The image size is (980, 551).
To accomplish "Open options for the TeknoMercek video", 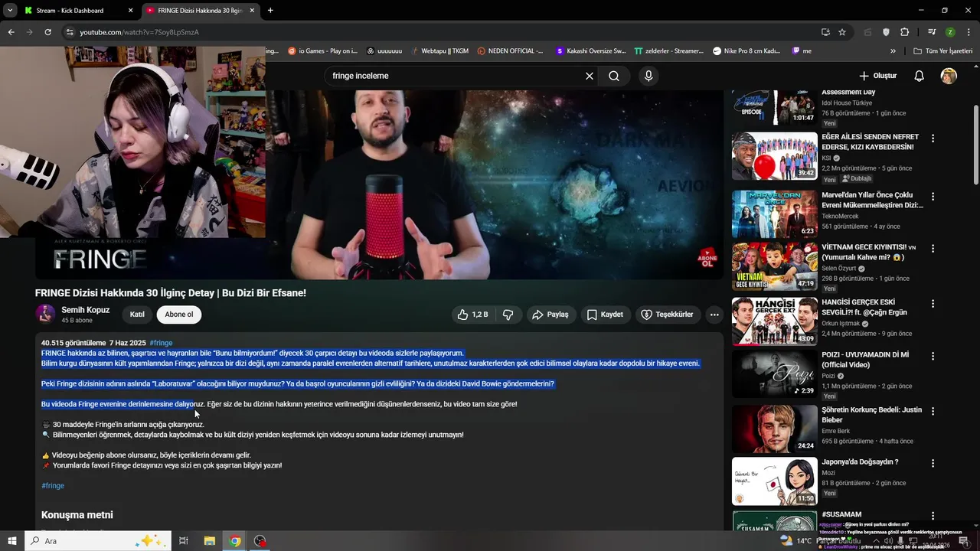I will [x=933, y=197].
